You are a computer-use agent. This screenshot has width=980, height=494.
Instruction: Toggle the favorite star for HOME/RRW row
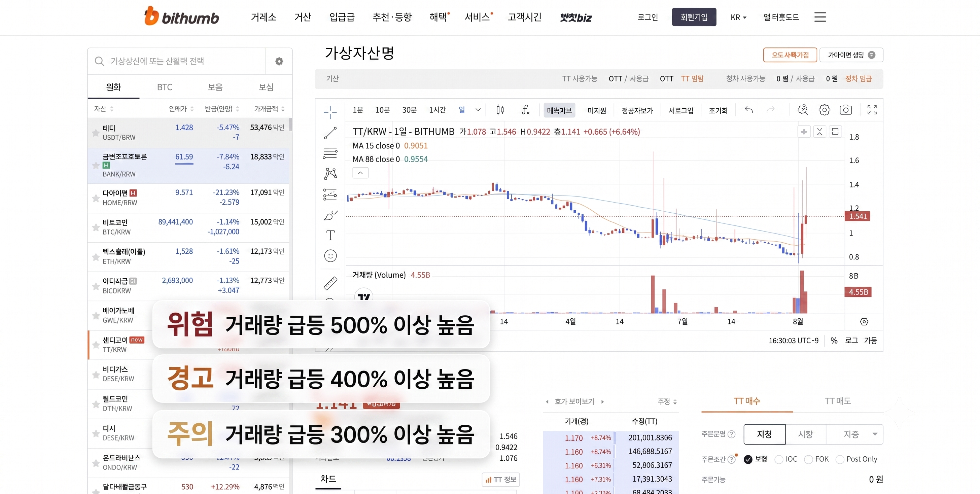96,198
